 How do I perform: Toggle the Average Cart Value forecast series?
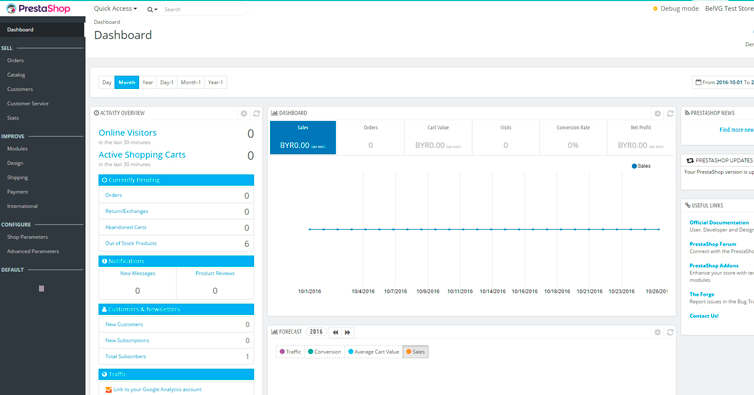[373, 352]
